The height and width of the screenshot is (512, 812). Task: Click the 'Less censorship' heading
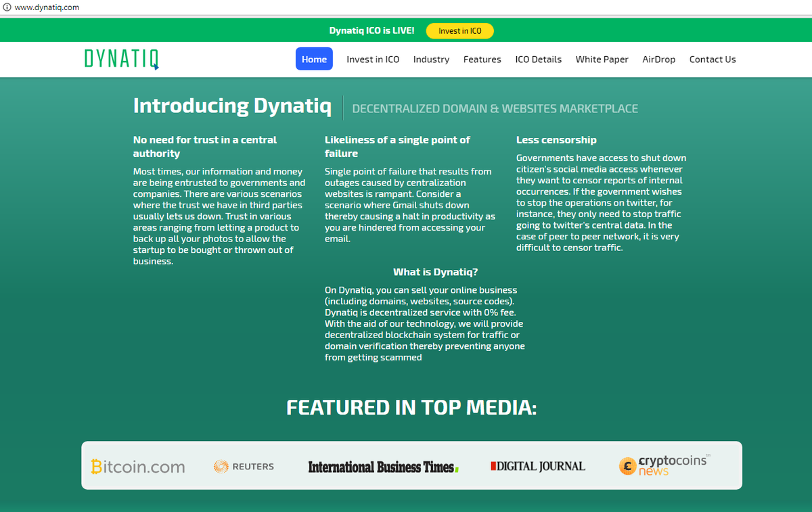pyautogui.click(x=556, y=140)
